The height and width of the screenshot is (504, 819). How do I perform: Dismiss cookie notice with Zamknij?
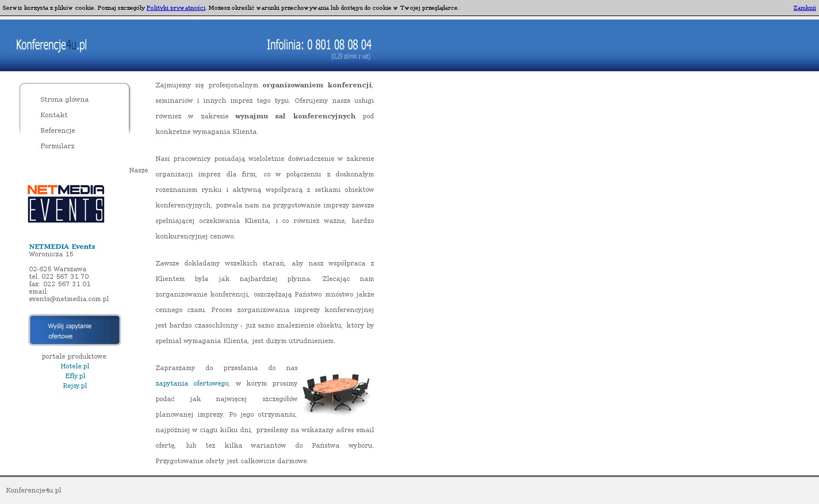click(804, 8)
